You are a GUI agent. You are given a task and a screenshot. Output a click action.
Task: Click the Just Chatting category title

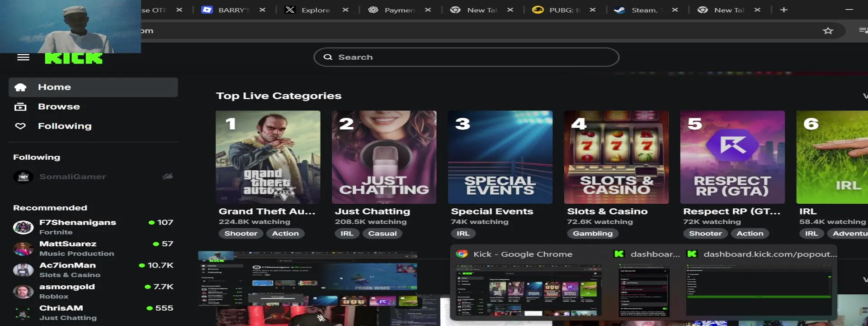coord(373,211)
